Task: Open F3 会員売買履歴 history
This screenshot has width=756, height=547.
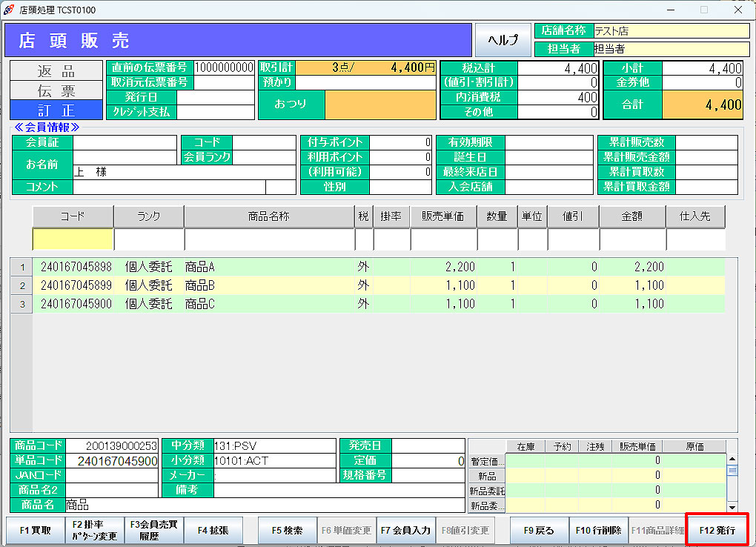Action: tap(153, 531)
